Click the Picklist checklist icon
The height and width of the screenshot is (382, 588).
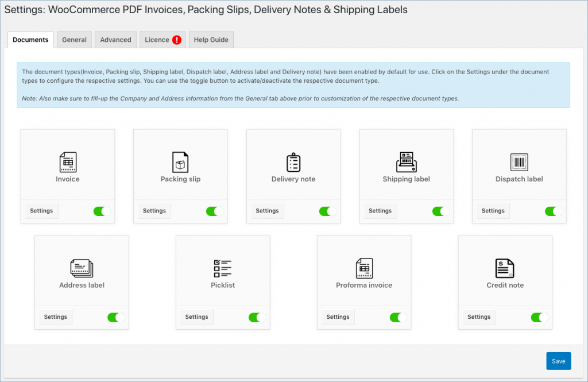pos(223,268)
